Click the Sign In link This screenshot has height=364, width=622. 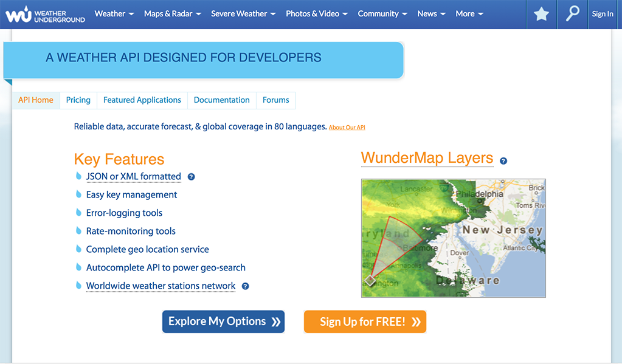[x=602, y=14]
